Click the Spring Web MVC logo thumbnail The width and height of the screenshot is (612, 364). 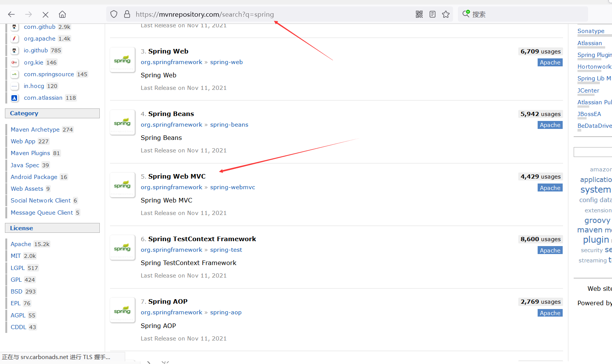(x=122, y=185)
